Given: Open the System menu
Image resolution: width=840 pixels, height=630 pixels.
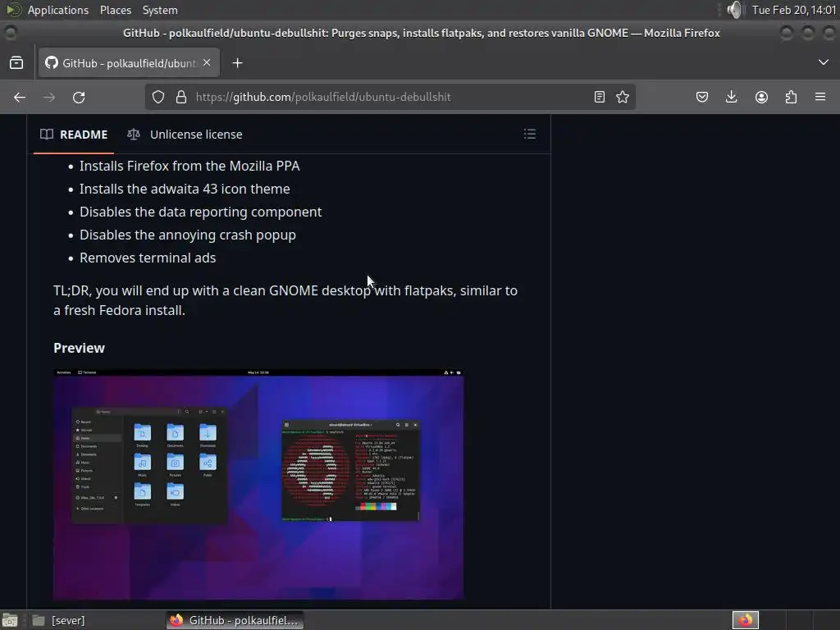Looking at the screenshot, I should [160, 10].
